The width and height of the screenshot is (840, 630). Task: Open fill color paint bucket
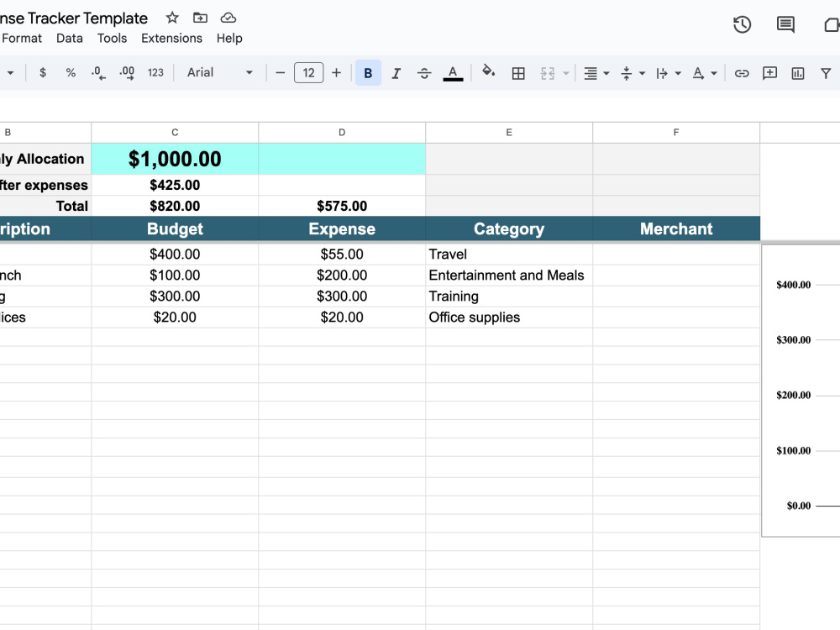click(489, 71)
